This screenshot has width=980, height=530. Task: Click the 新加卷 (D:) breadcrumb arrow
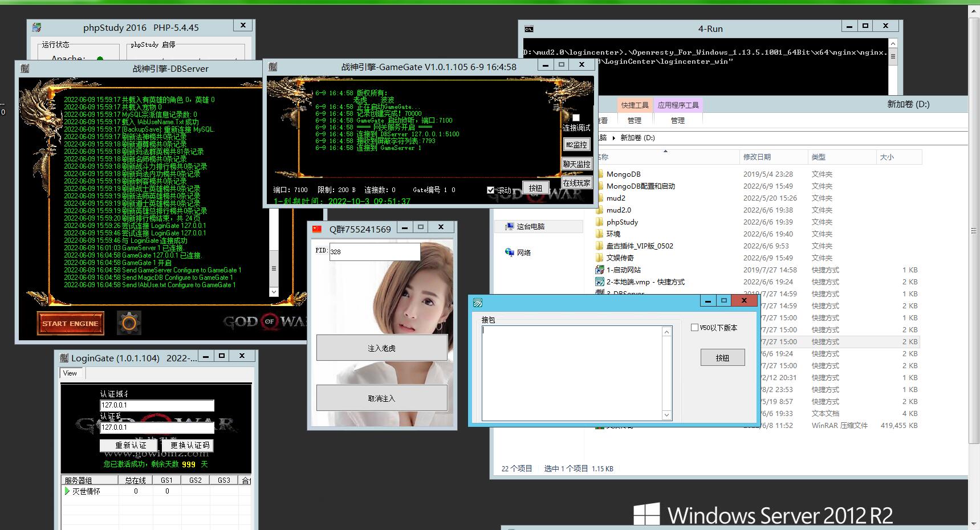[x=614, y=138]
